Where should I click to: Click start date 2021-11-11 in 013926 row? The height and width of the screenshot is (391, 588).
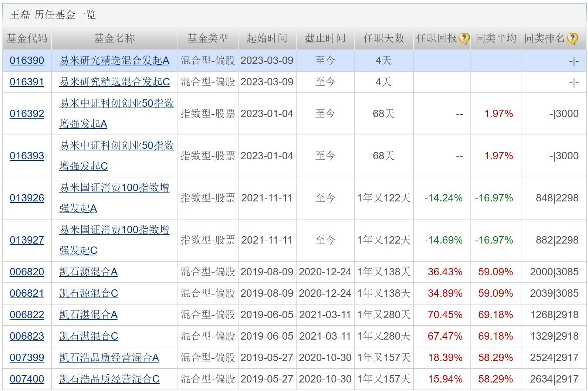click(x=267, y=198)
